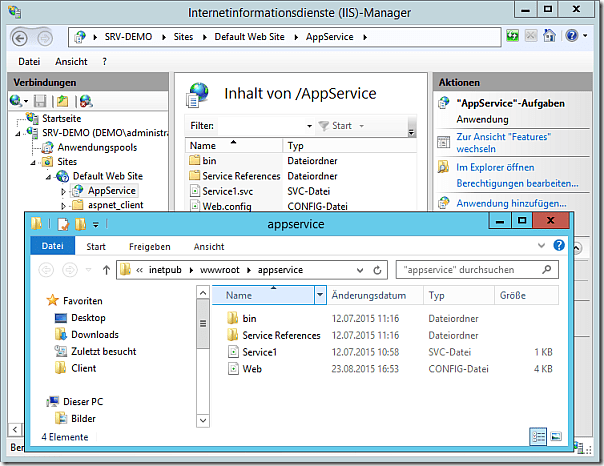Click the Start filter button
Screen dimensions: 604x466
click(x=336, y=126)
